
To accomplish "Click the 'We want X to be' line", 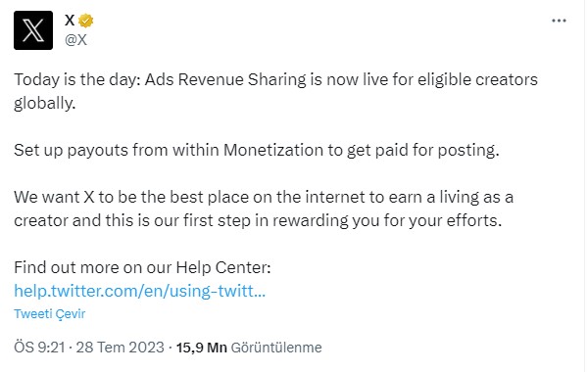I will (264, 197).
